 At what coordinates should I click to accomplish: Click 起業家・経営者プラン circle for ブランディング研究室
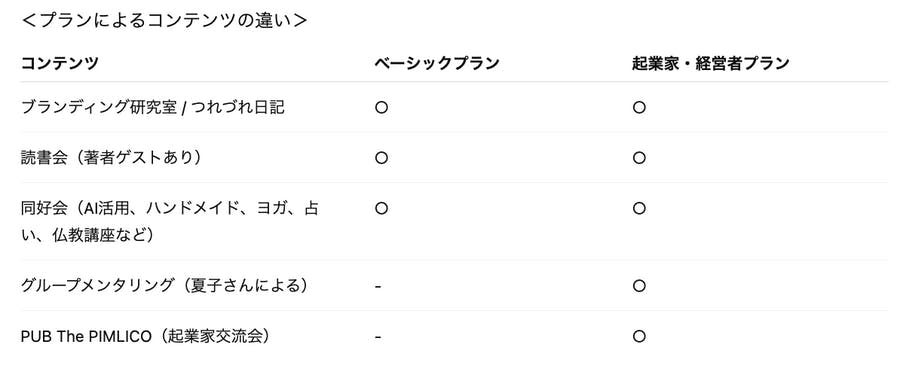[x=639, y=107]
